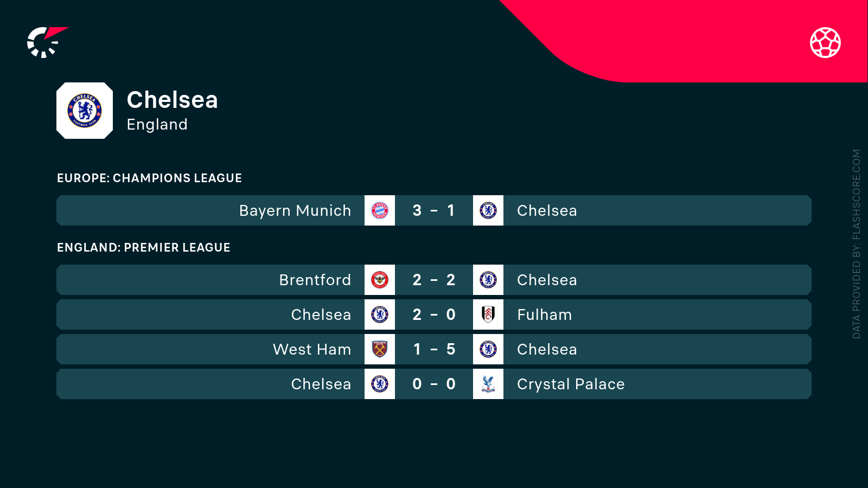The width and height of the screenshot is (868, 488).
Task: Click the Crystal Palace team name
Action: click(571, 384)
